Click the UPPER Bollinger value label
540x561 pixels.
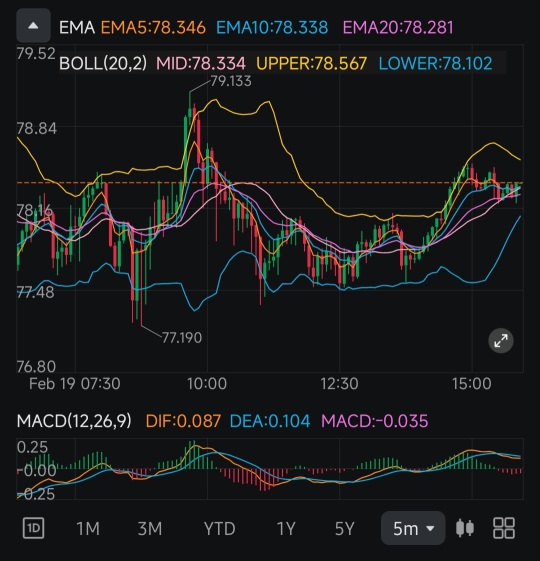(311, 63)
